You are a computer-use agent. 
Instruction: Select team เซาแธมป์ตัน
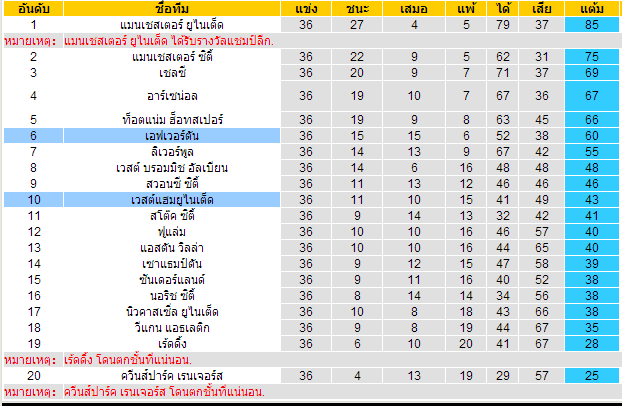coord(172,264)
